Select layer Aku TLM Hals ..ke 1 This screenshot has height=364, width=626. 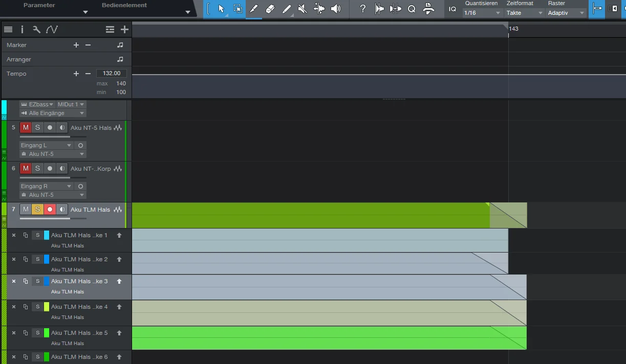tap(79, 235)
